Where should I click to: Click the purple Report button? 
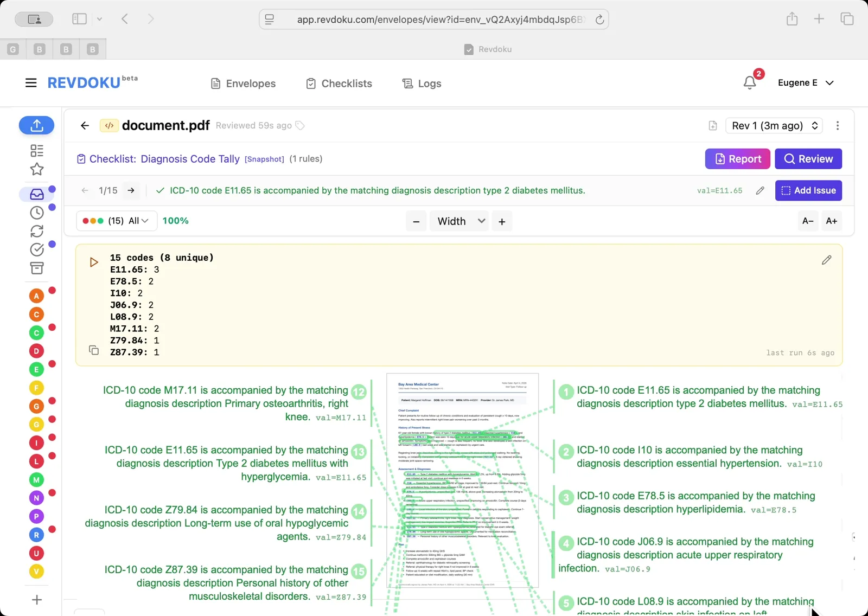tap(737, 159)
